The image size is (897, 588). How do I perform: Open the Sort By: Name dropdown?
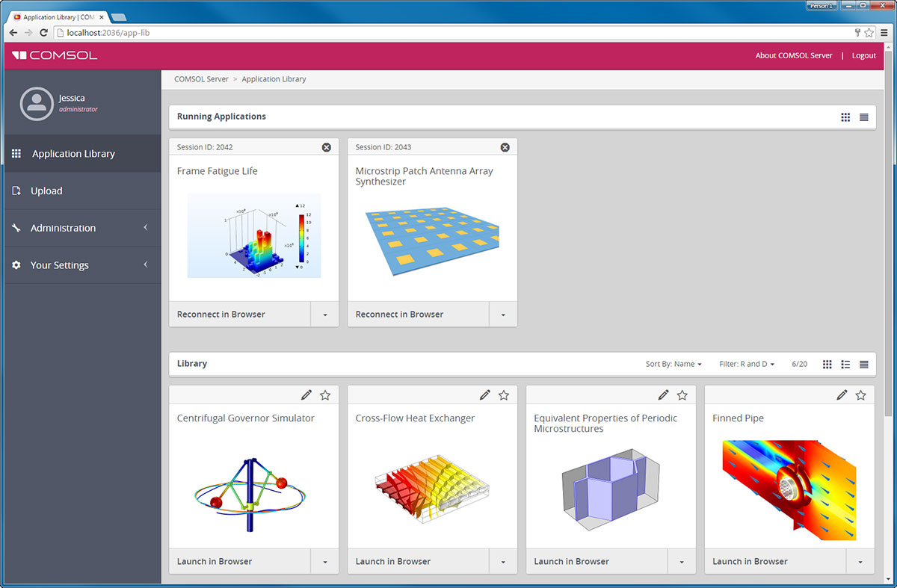click(x=673, y=365)
